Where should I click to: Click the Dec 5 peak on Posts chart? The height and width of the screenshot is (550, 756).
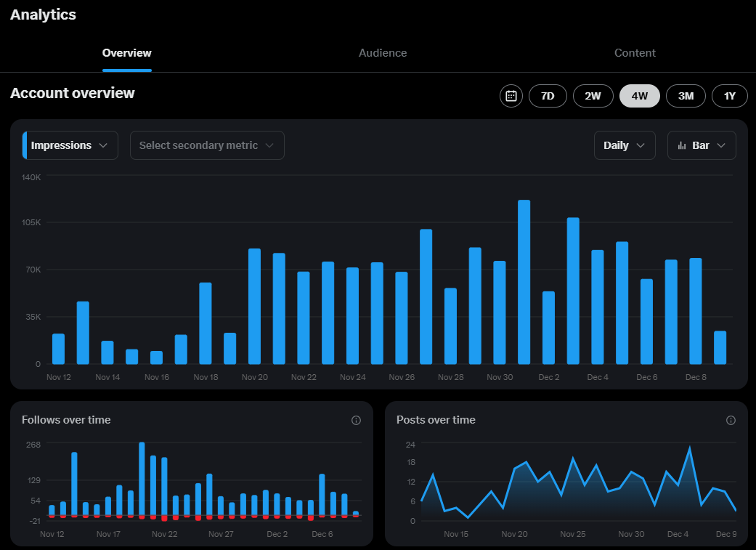pyautogui.click(x=689, y=449)
